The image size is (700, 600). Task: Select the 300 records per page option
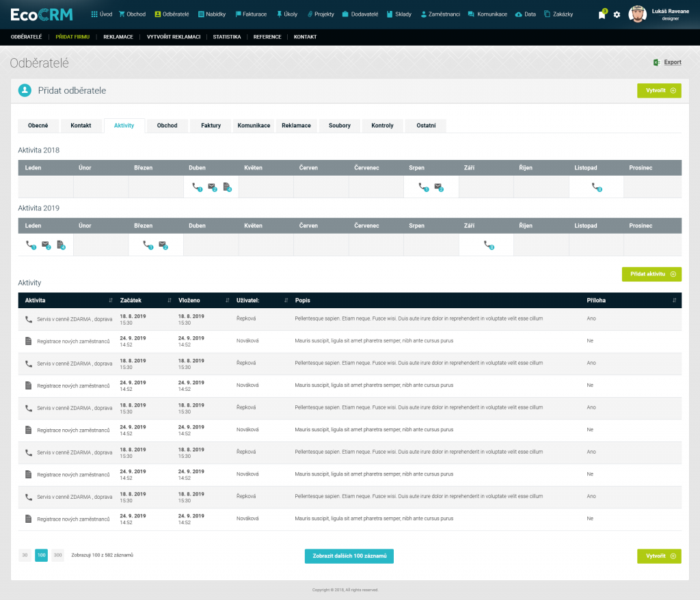[x=57, y=555]
